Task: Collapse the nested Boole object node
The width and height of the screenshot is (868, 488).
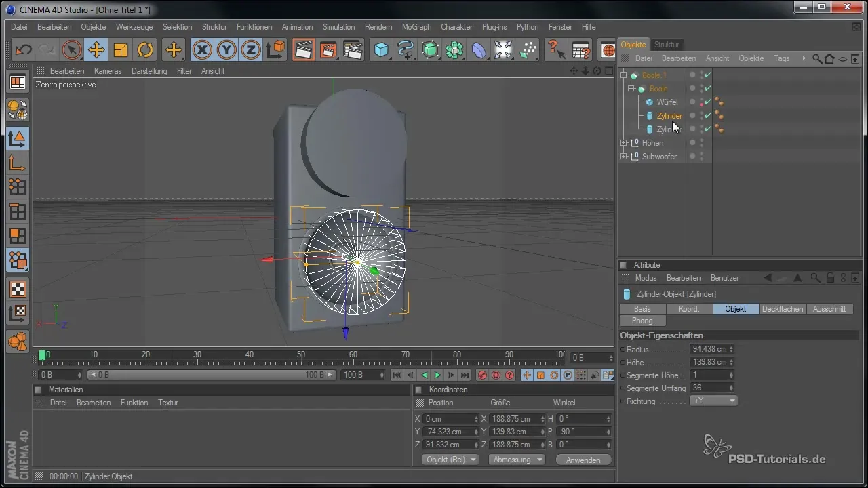Action: 631,89
